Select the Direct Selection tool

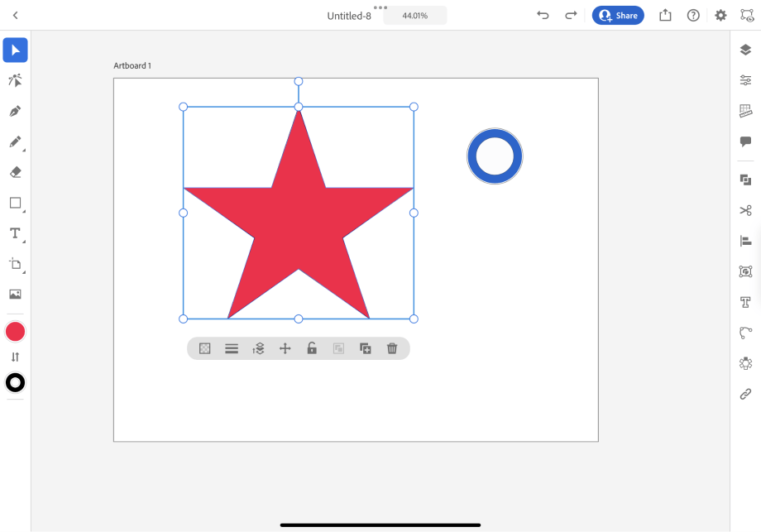15,80
